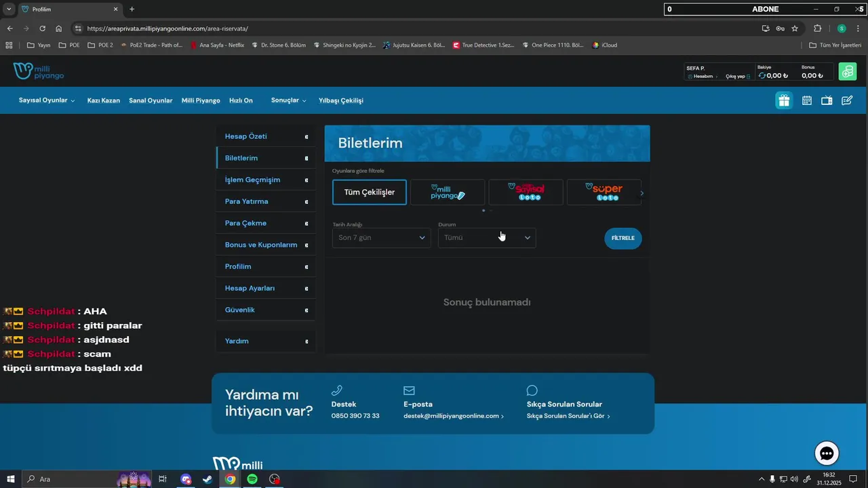Show the next game filters with the carousel arrow
The height and width of the screenshot is (488, 868).
click(x=642, y=193)
